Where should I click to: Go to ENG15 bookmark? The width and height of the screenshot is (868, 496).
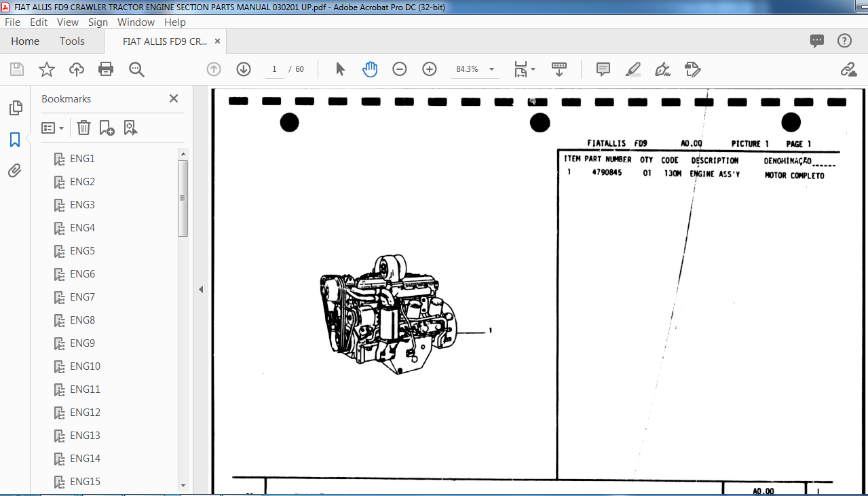pos(85,482)
